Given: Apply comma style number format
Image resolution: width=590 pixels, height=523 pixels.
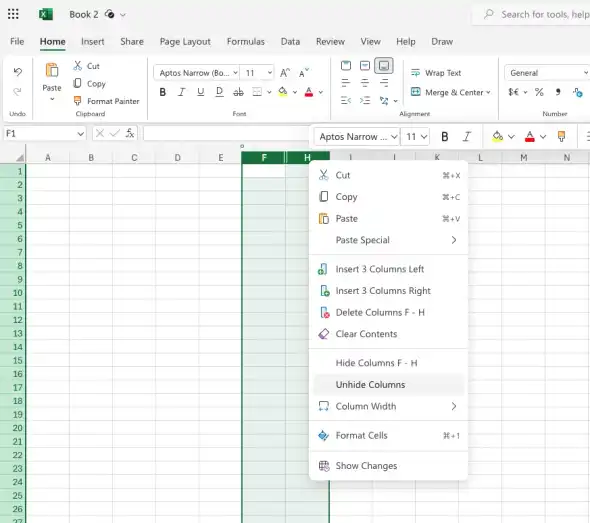Looking at the screenshot, I should point(558,92).
